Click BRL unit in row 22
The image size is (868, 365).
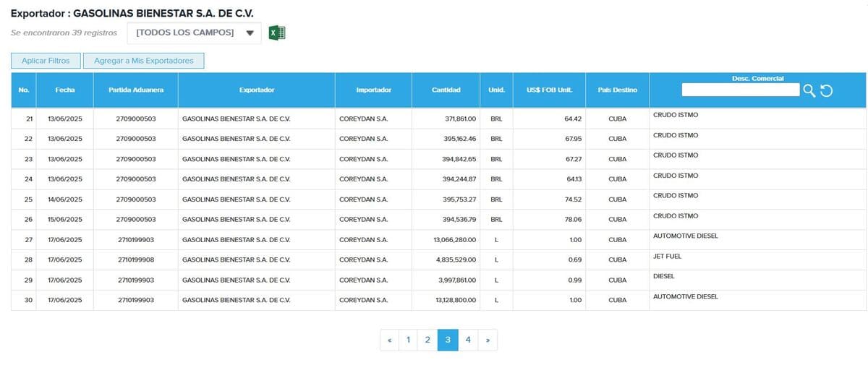(496, 139)
